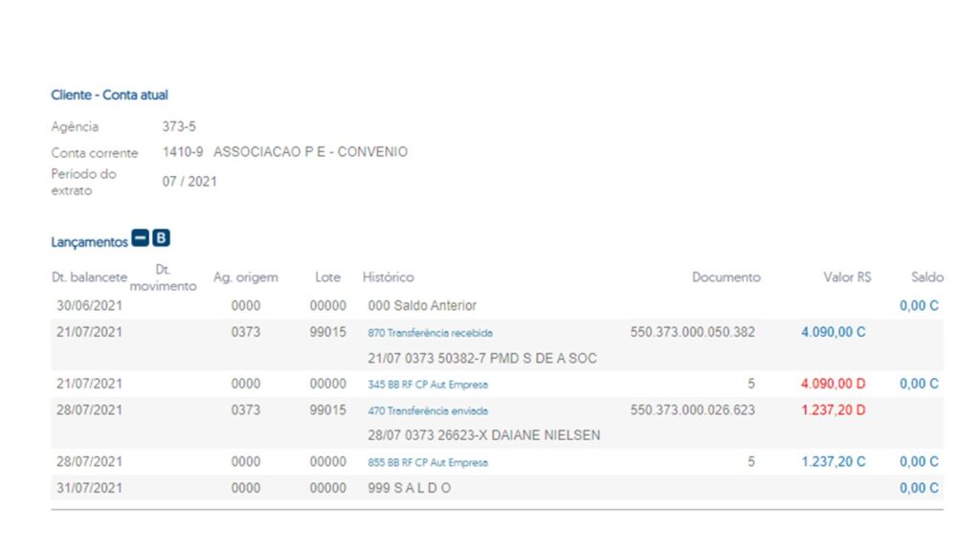This screenshot has height=551, width=980.
Task: Collapse the Lançamentos section with minus icon
Action: point(141,238)
